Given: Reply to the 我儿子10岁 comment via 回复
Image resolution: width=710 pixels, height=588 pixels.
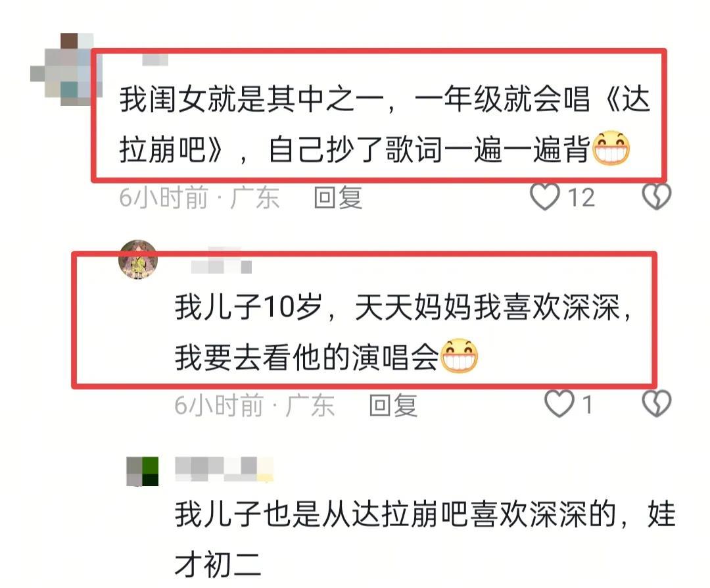Looking at the screenshot, I should [x=393, y=405].
